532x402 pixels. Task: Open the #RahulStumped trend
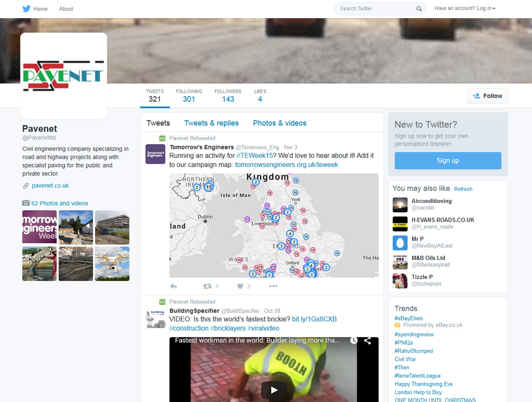414,351
